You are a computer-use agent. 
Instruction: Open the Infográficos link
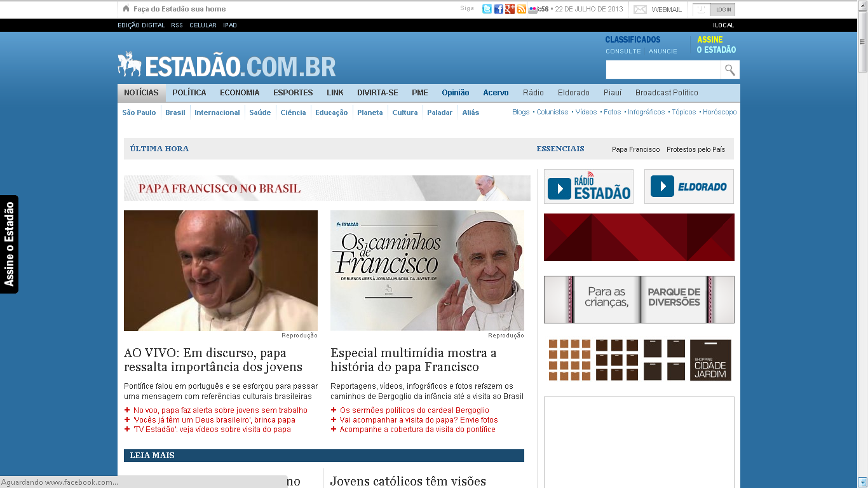[x=646, y=112]
